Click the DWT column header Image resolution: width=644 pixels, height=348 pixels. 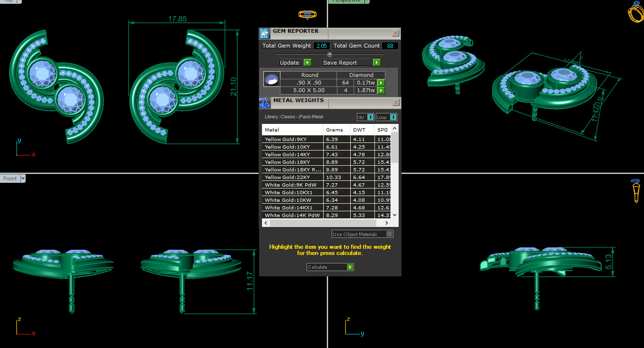[362, 130]
